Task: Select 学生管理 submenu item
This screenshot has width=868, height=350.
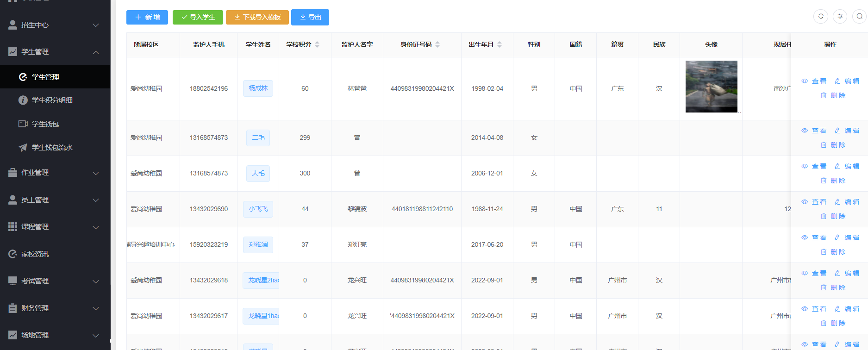Action: pos(55,77)
